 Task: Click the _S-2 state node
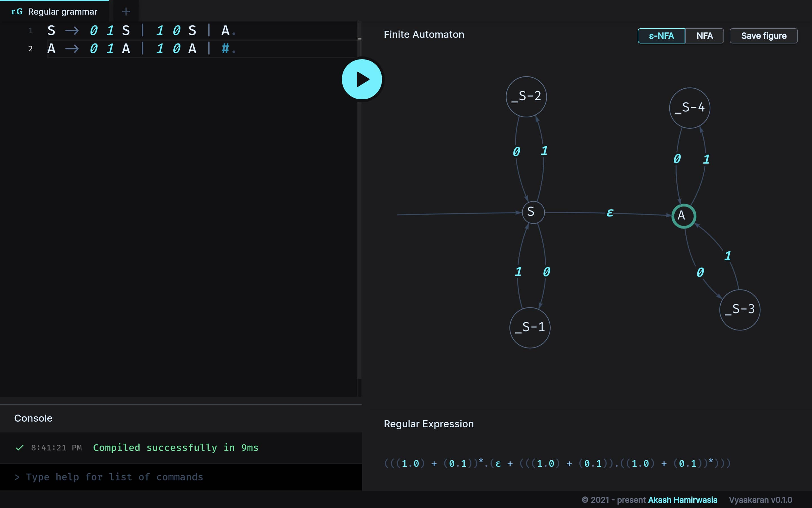(x=526, y=97)
